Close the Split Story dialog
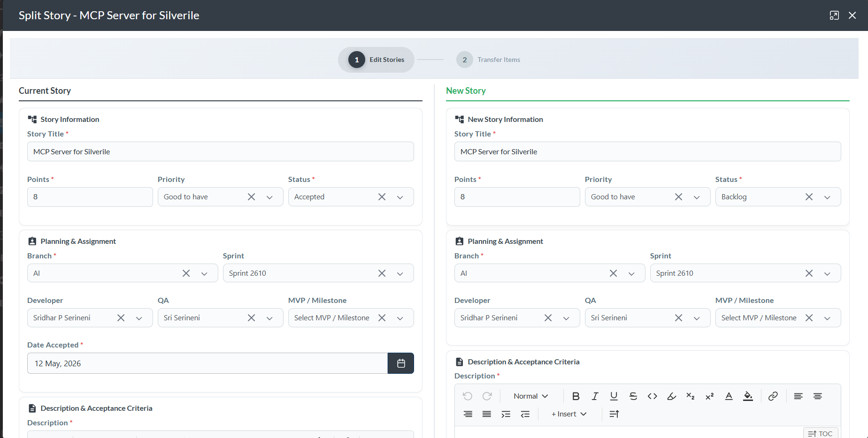This screenshot has width=868, height=438. (853, 15)
